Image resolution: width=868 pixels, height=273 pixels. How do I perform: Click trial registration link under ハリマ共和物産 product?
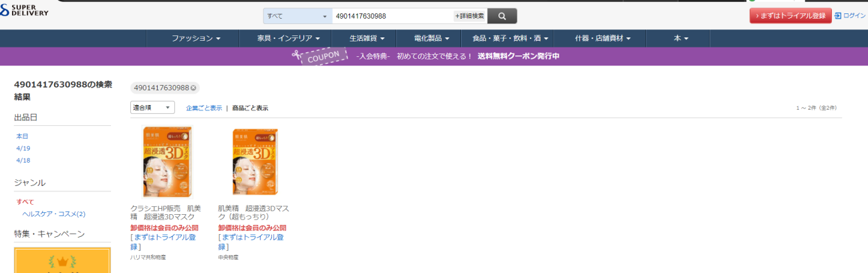(x=164, y=242)
